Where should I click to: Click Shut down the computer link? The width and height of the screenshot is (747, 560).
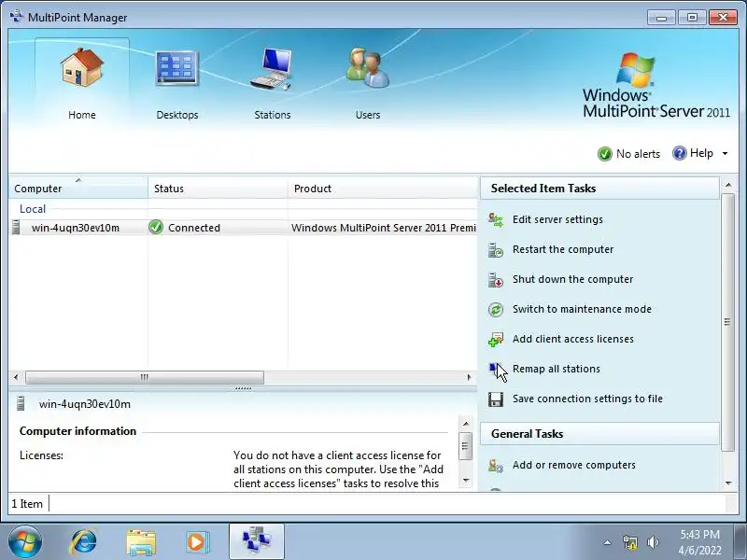(x=573, y=279)
